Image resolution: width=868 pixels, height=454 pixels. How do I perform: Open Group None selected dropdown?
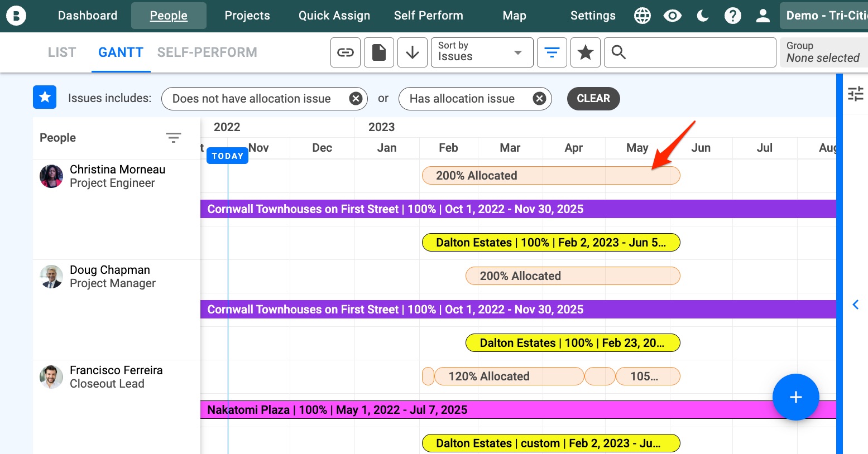point(824,52)
